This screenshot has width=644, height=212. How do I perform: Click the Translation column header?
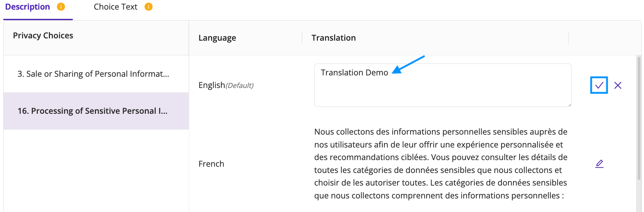333,38
